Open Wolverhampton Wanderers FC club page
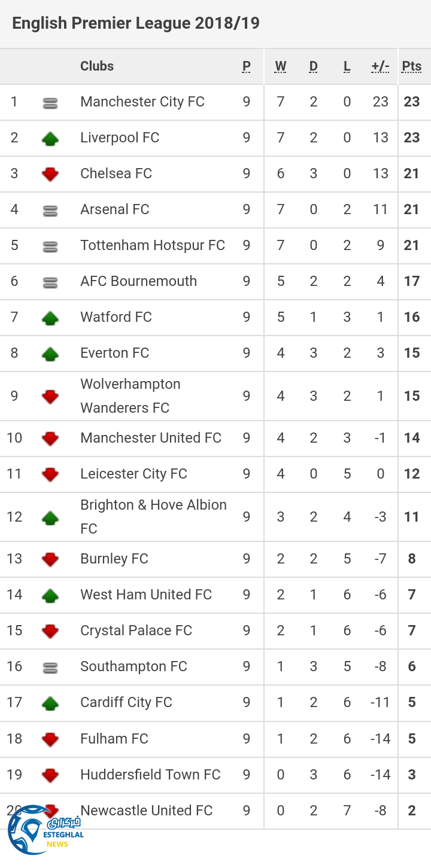Image resolution: width=431 pixels, height=868 pixels. pyautogui.click(x=130, y=396)
